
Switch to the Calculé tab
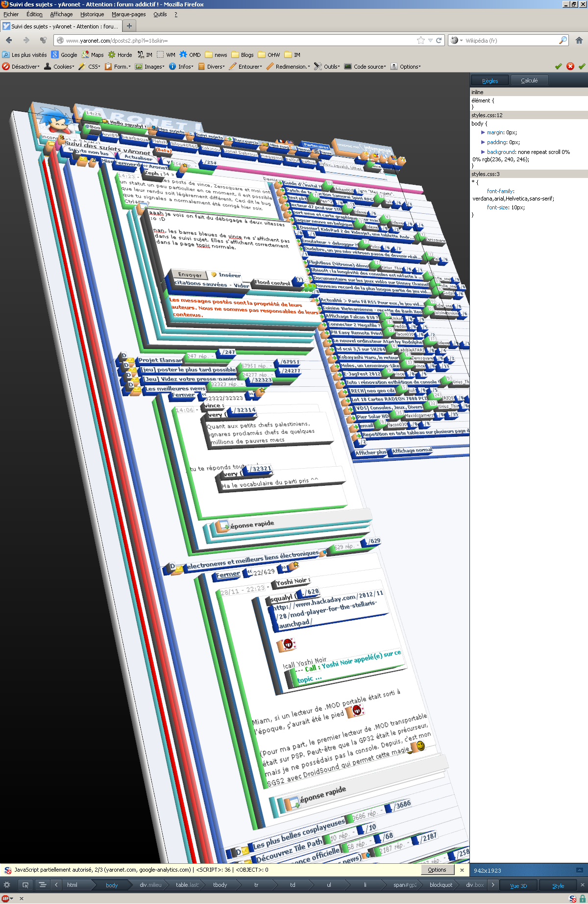[x=529, y=80]
